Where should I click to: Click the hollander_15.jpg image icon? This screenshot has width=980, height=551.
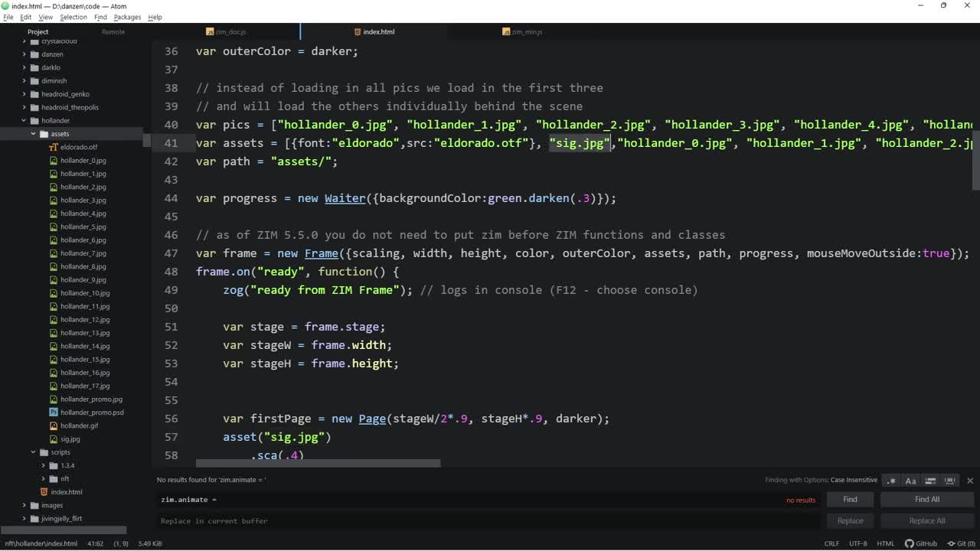point(54,360)
